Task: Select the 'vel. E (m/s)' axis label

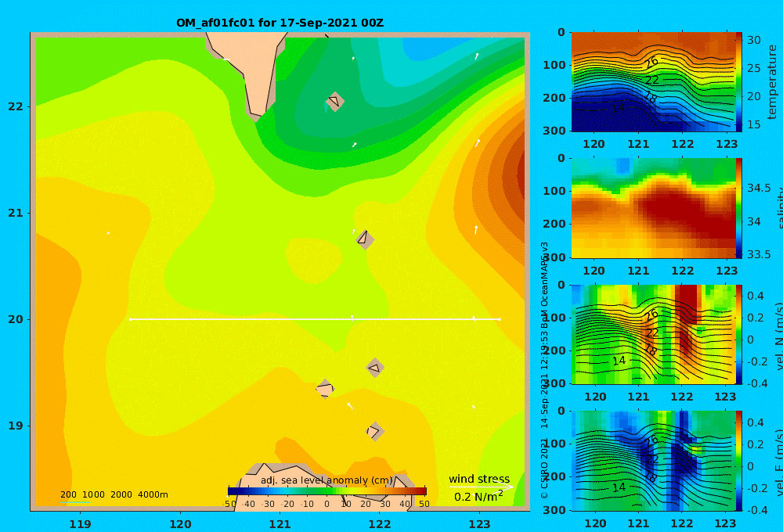Action: tap(778, 462)
